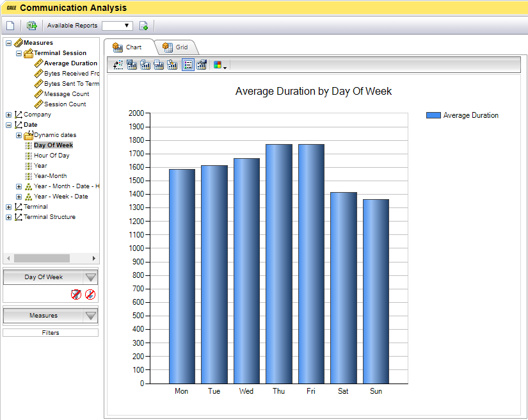
Task: Click the Measures axis button
Action: pos(44,316)
